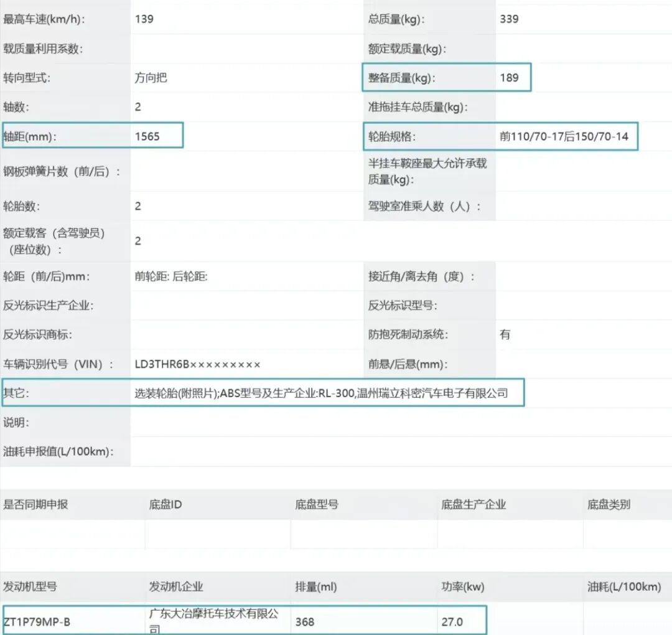672x635 pixels.
Task: Click the VIN value LD3THR6B××××××××
Action: 198,364
